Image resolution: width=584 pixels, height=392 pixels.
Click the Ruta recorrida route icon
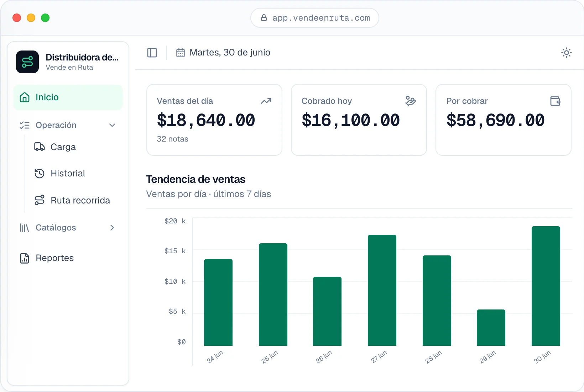(x=40, y=200)
